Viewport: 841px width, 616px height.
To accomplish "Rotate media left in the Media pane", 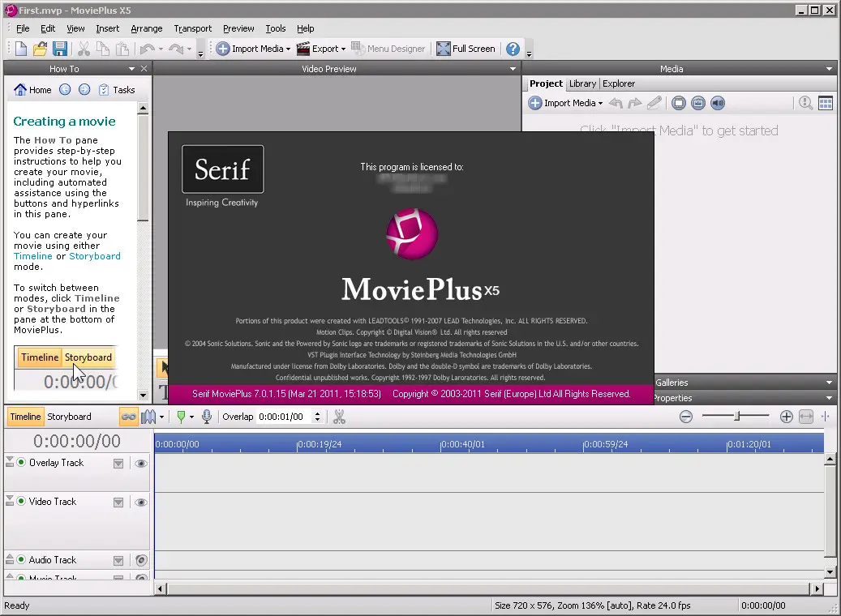I will click(616, 103).
